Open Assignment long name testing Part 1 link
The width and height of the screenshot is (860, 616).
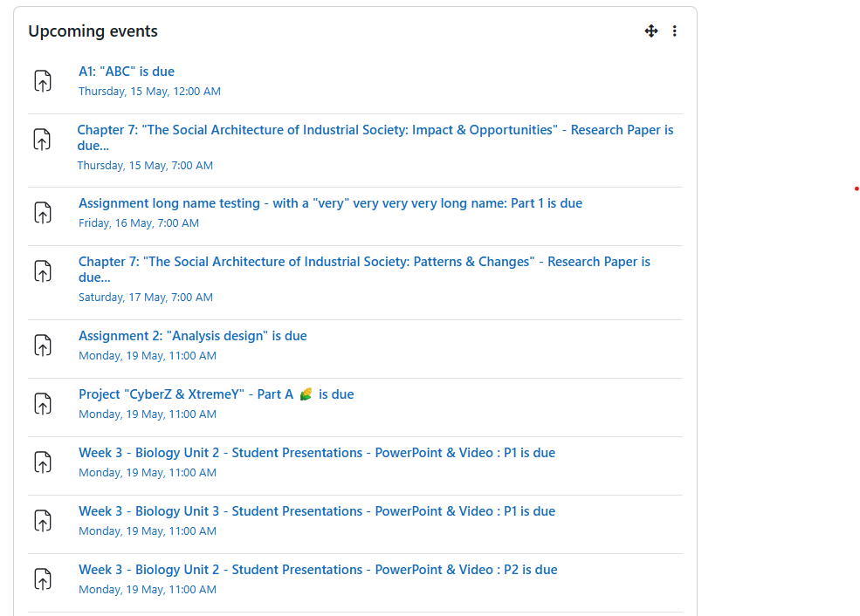click(x=330, y=203)
